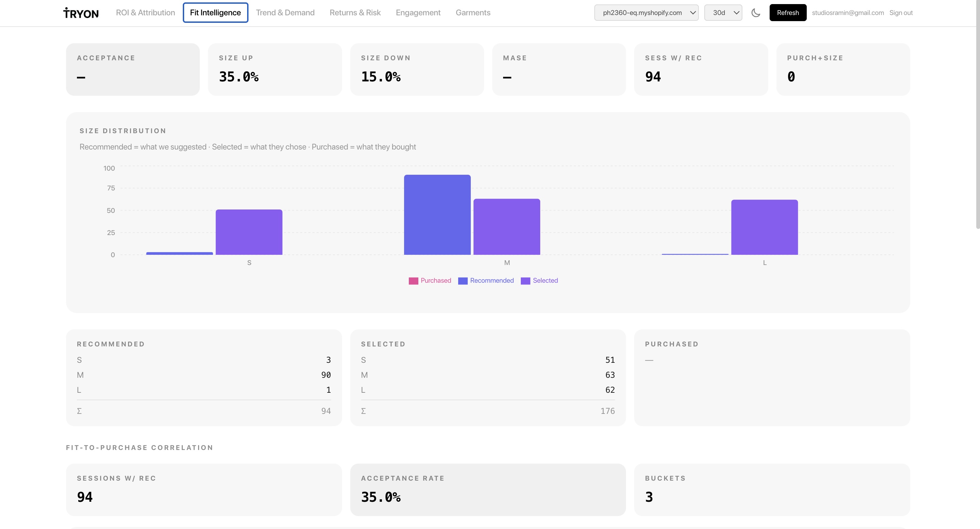Click the Refresh button

[787, 13]
